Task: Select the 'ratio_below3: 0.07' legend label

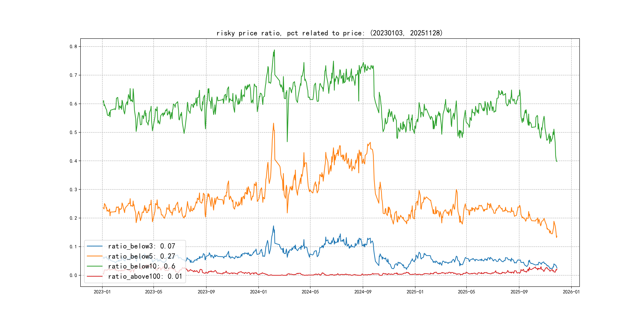Action: pos(142,246)
